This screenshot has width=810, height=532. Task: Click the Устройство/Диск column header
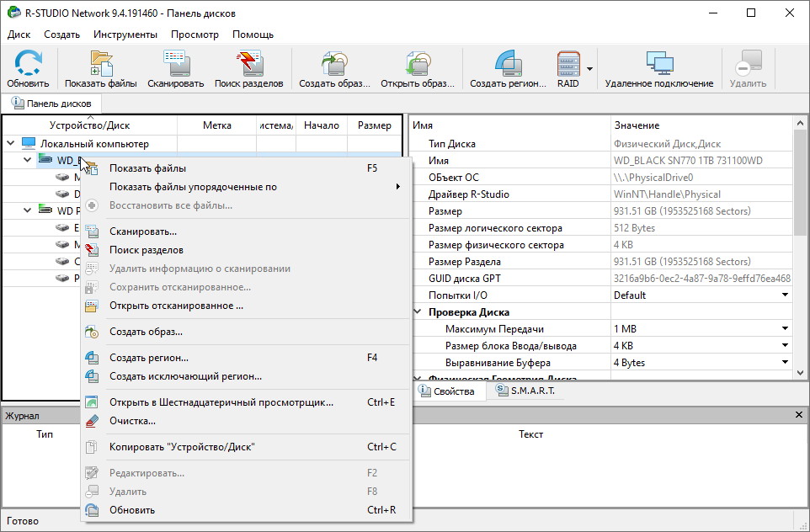(x=90, y=125)
